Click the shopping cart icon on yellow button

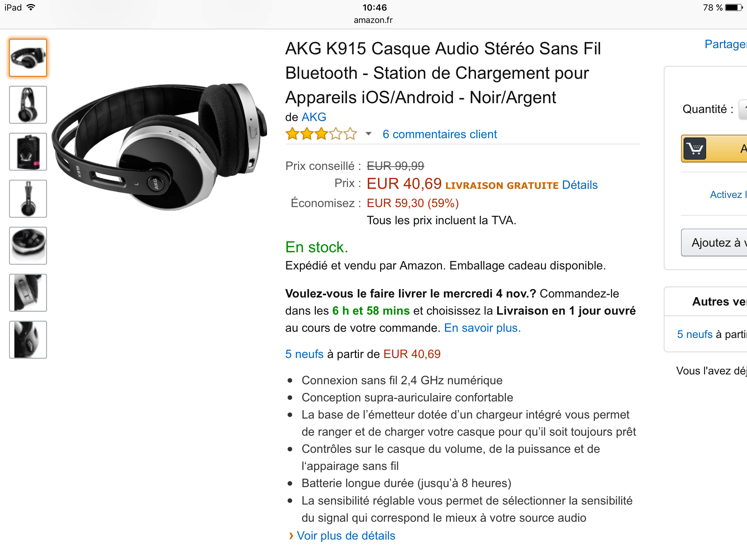(x=694, y=149)
